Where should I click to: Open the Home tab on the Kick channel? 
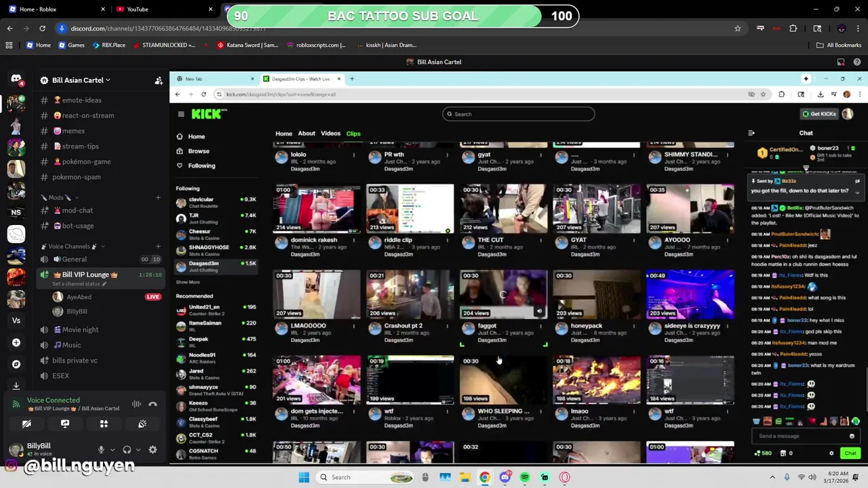coord(283,134)
